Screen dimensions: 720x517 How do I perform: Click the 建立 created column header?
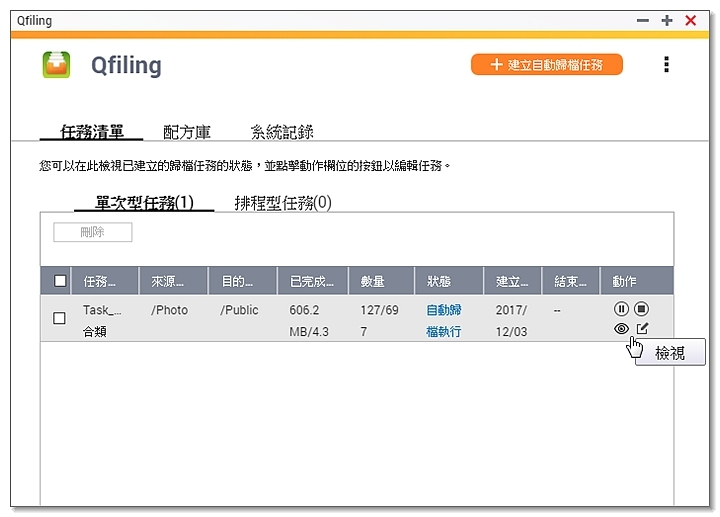point(512,281)
